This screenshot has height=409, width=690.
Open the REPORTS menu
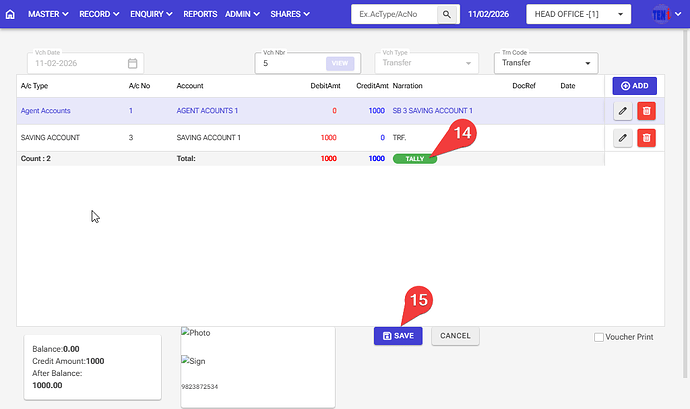pyautogui.click(x=200, y=15)
